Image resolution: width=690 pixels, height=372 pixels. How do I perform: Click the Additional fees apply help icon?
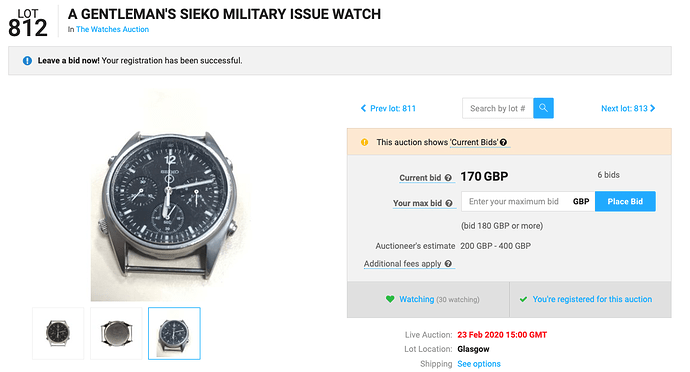pyautogui.click(x=448, y=263)
